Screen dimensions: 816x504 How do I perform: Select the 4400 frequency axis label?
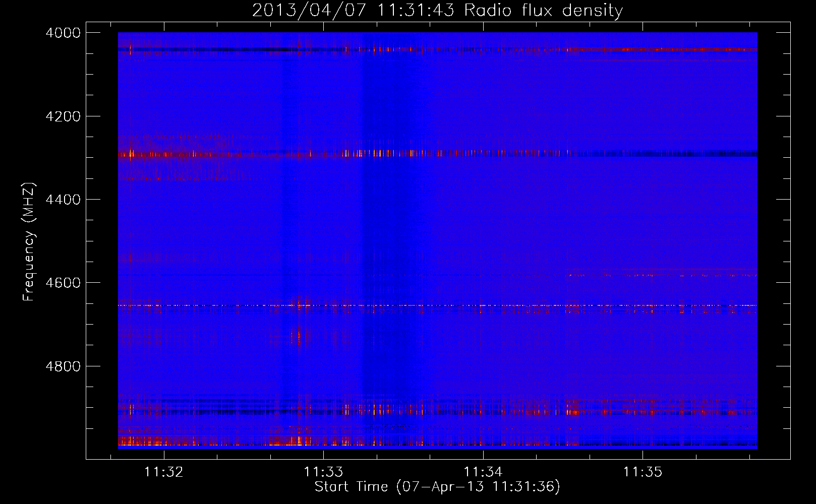pyautogui.click(x=63, y=200)
